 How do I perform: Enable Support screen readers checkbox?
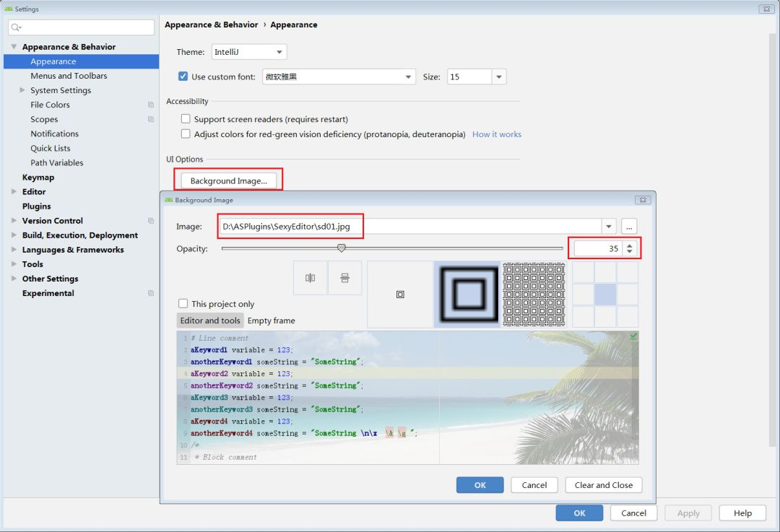186,119
